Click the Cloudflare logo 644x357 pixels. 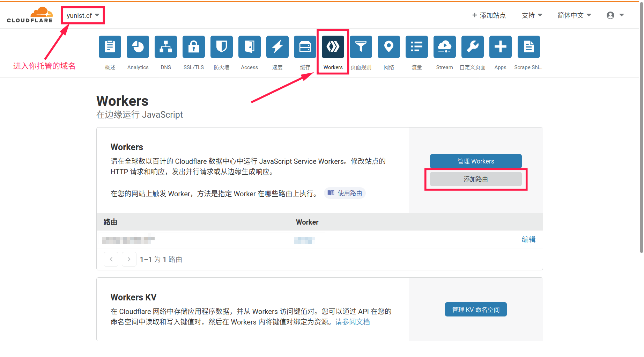(30, 15)
